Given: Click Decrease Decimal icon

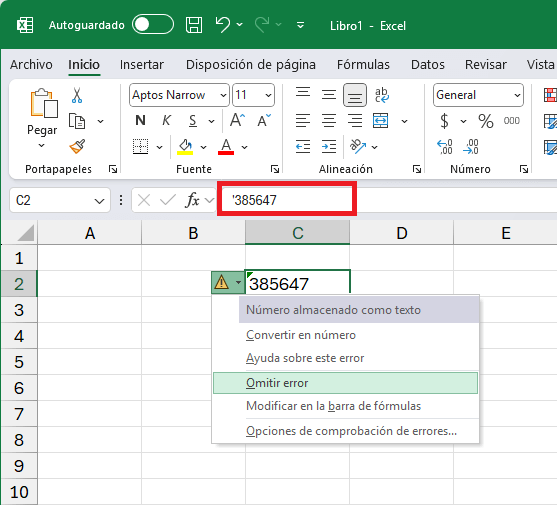Looking at the screenshot, I should tap(471, 147).
